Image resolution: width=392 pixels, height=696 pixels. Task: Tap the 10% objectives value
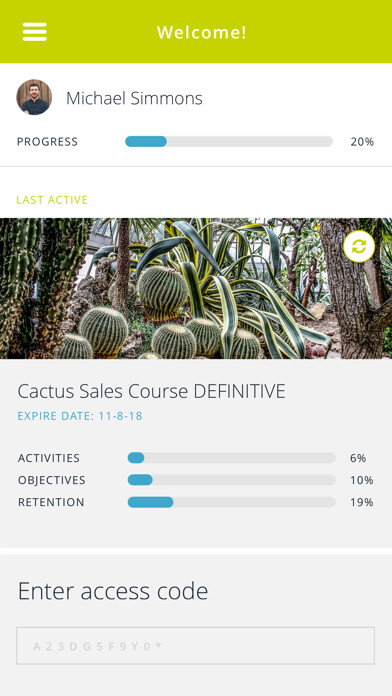click(x=362, y=480)
